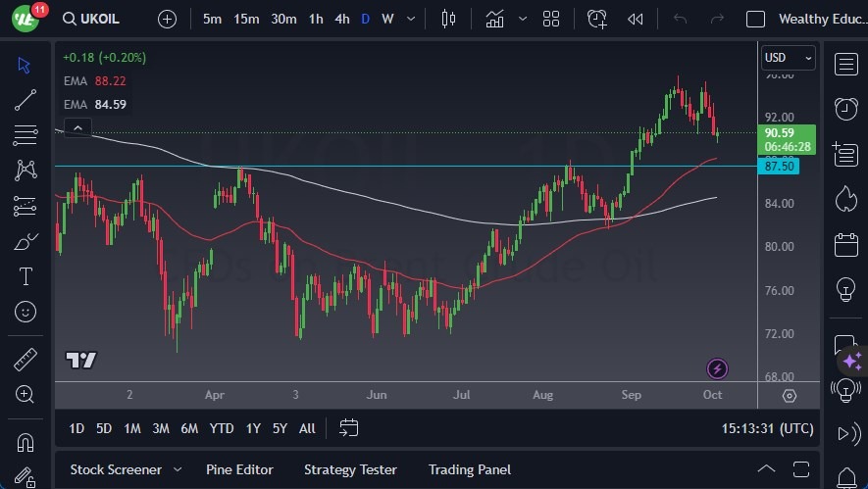Expand the indicators dropdown arrow
The image size is (868, 489).
point(523,19)
